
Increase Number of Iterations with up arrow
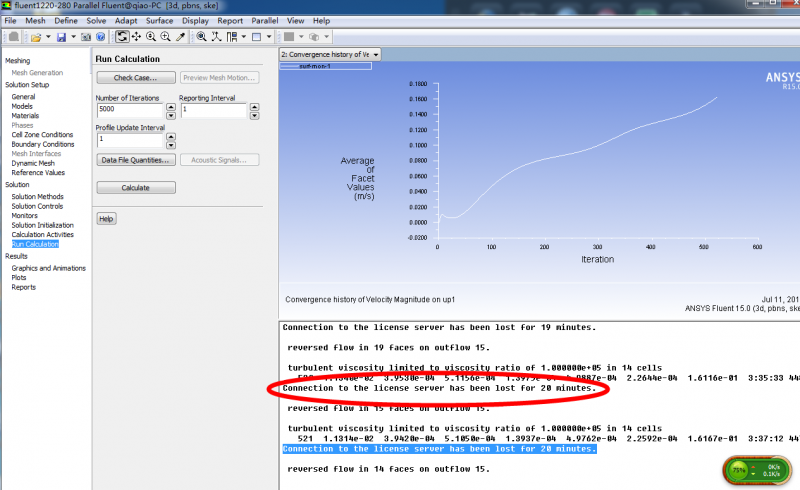coord(171,107)
